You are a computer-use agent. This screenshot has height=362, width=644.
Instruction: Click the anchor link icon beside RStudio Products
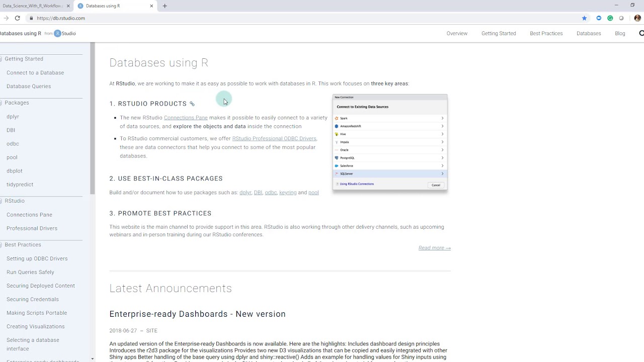click(192, 104)
